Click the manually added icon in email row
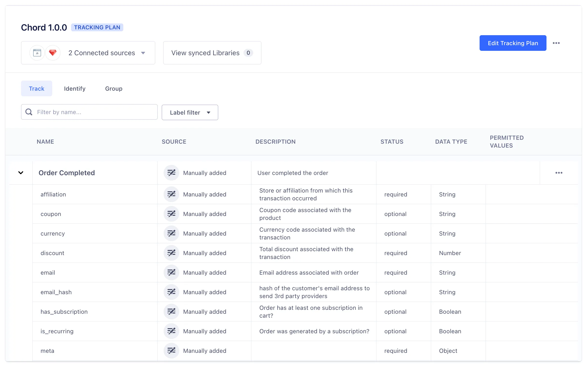 [171, 272]
